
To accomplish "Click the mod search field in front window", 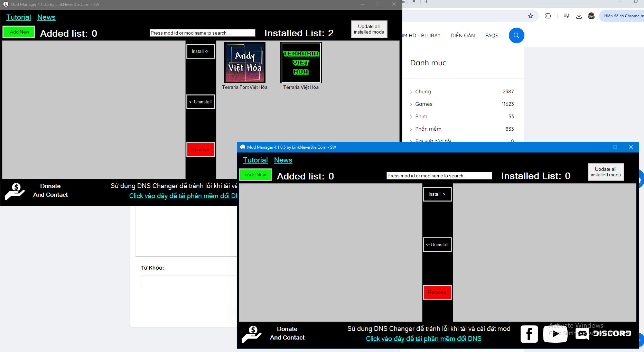I will (x=439, y=176).
